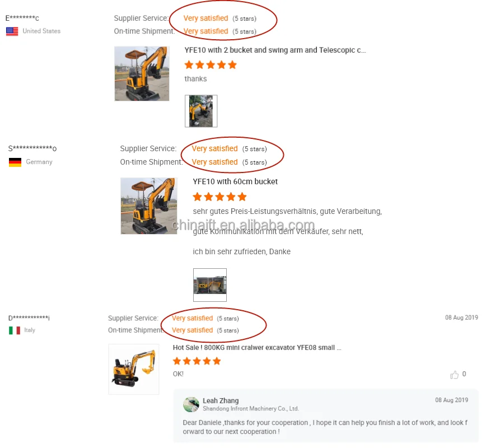Click Shandong Infront Machinery Co., Ltd. link
This screenshot has height=448, width=486.
(251, 409)
